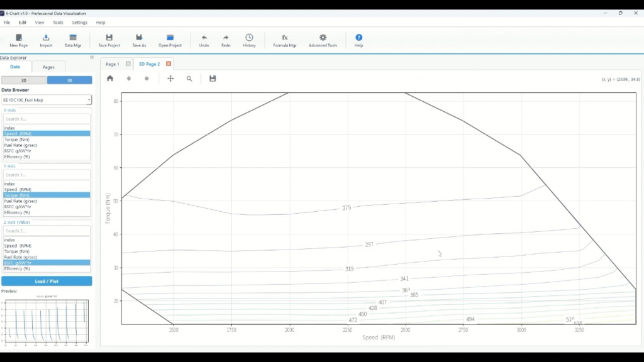Select the 3D mode toggle button
Viewport: 644px width, 362px height.
[x=69, y=80]
